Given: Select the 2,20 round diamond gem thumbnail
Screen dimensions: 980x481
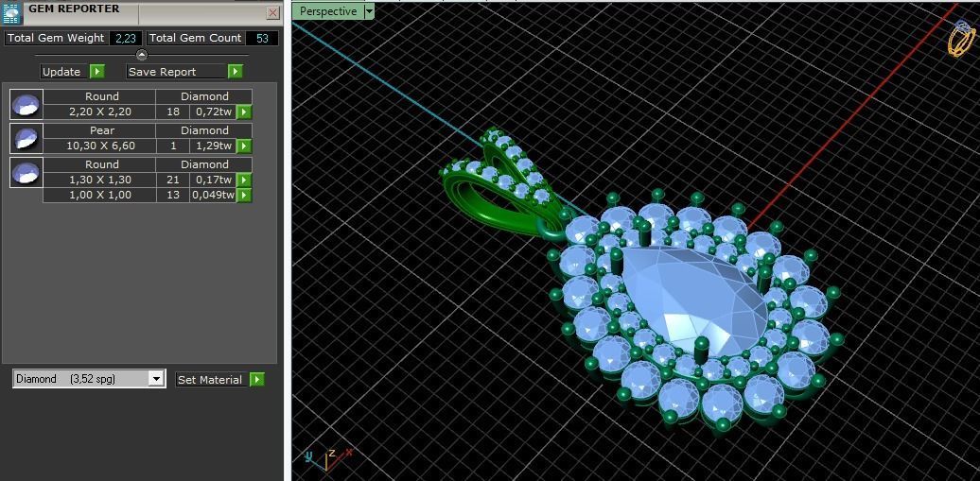Looking at the screenshot, I should [26, 104].
